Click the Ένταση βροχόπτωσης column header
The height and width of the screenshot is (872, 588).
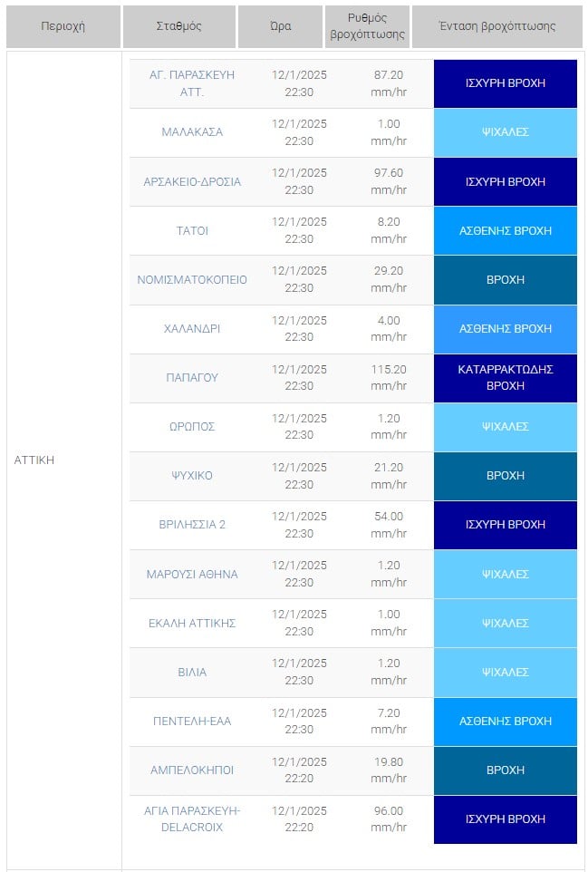496,26
